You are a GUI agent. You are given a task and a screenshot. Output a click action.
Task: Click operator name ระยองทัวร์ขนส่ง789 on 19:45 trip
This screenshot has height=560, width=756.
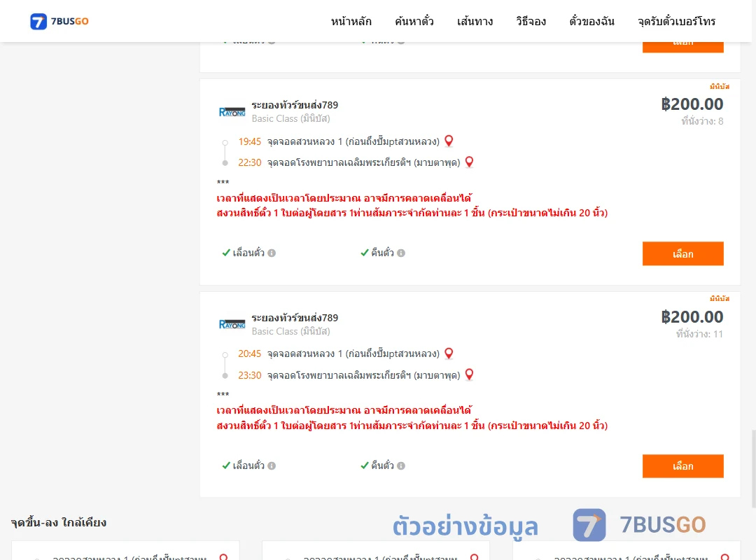(x=295, y=105)
